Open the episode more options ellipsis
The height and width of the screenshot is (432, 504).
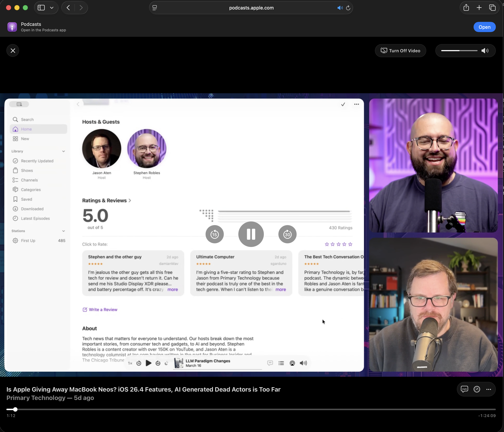pos(489,389)
